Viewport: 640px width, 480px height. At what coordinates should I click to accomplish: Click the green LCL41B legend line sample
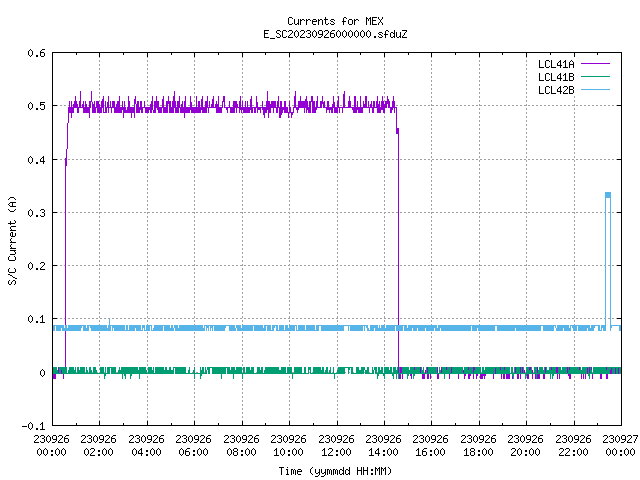click(x=595, y=77)
